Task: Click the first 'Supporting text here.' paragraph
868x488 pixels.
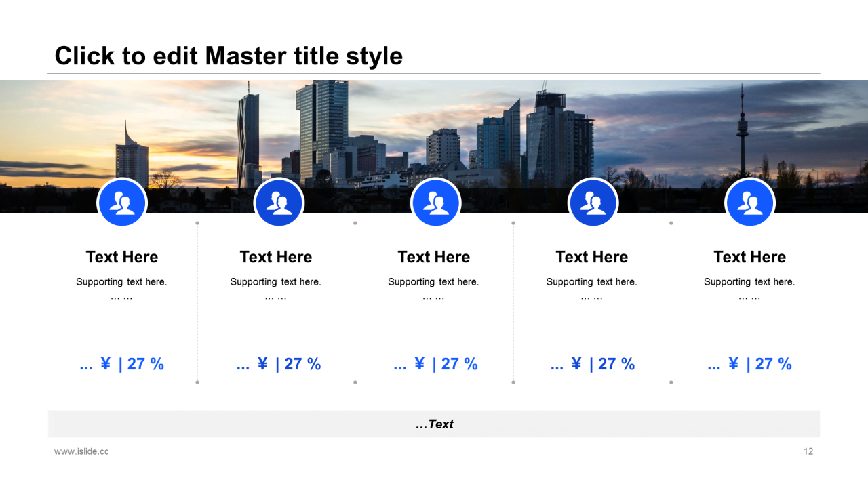Action: pos(121,282)
